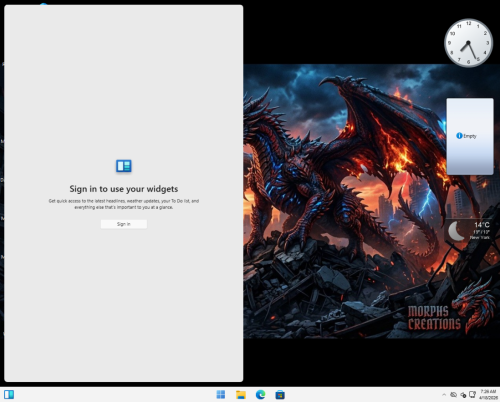Open the taskbar time and date

coord(488,395)
